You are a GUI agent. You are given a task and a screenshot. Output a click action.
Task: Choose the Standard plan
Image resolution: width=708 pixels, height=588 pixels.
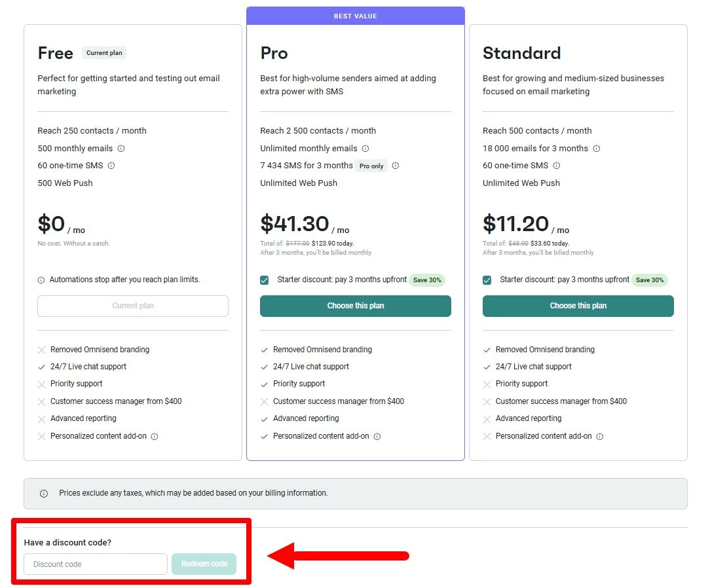pyautogui.click(x=578, y=306)
